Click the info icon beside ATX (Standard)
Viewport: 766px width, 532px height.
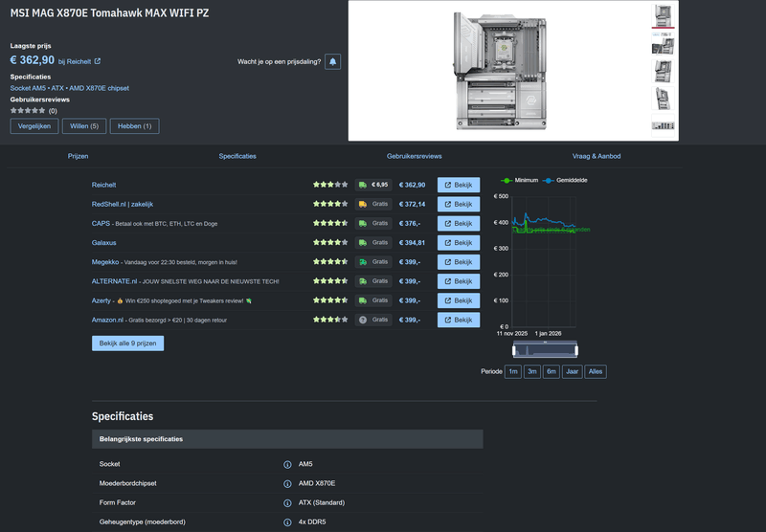[287, 503]
